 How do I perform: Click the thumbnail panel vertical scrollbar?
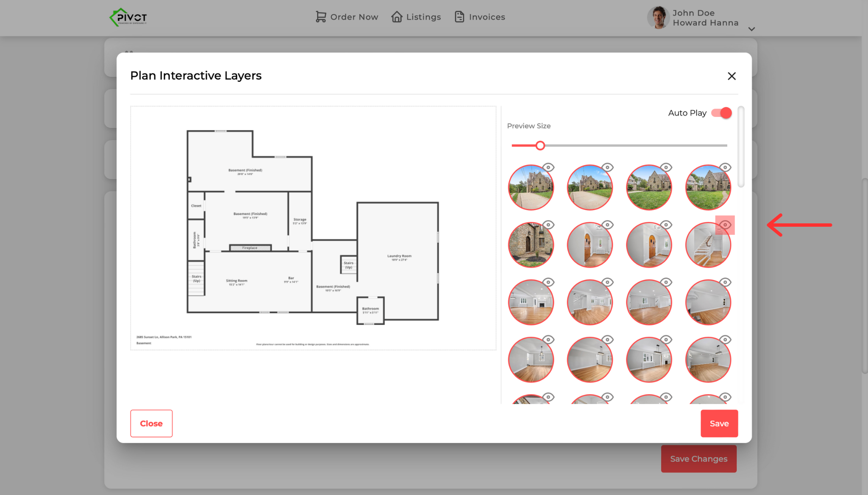741,147
